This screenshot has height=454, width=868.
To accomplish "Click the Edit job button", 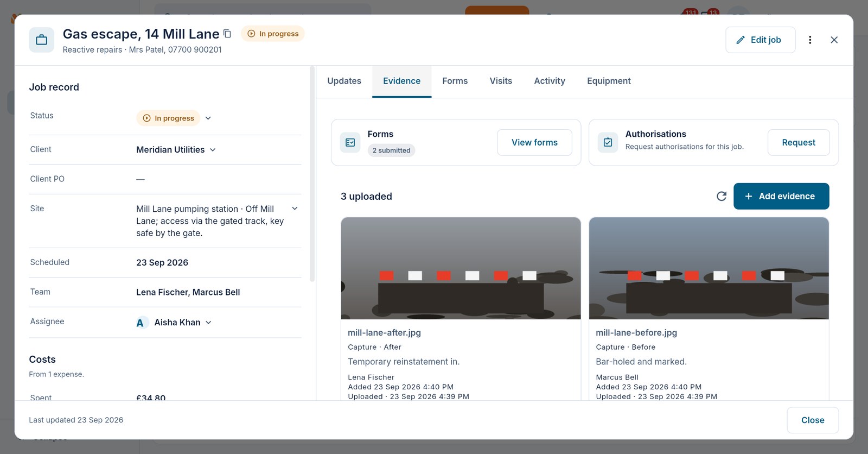I will click(761, 40).
